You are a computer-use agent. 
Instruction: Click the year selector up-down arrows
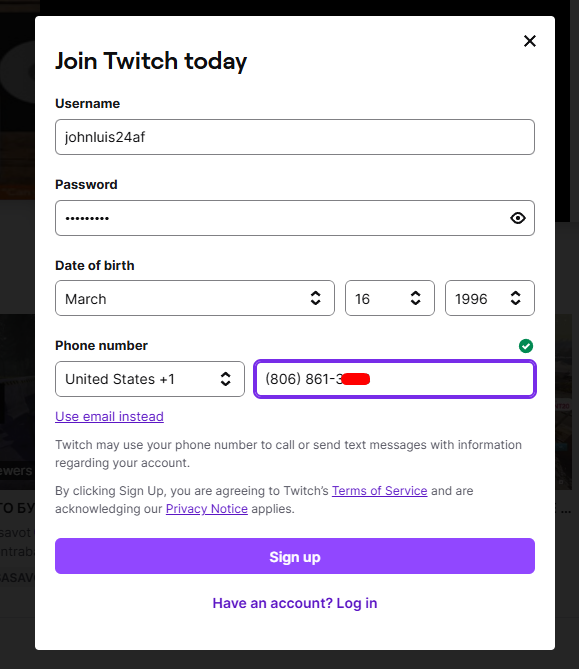(515, 298)
